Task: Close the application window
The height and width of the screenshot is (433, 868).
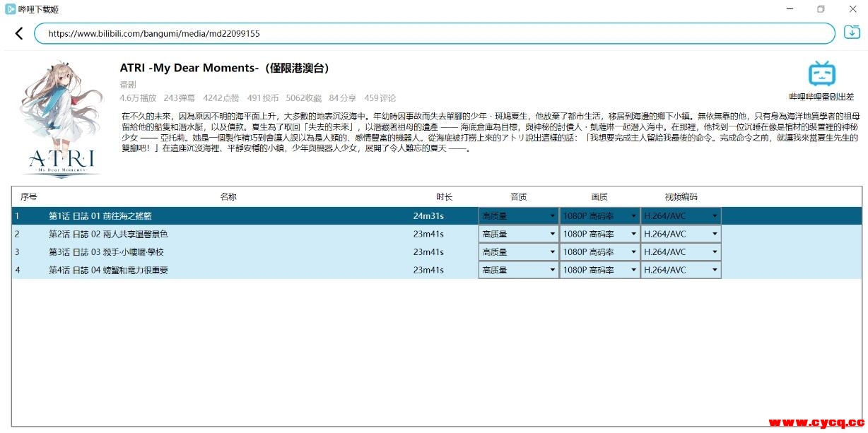Action: pos(852,9)
